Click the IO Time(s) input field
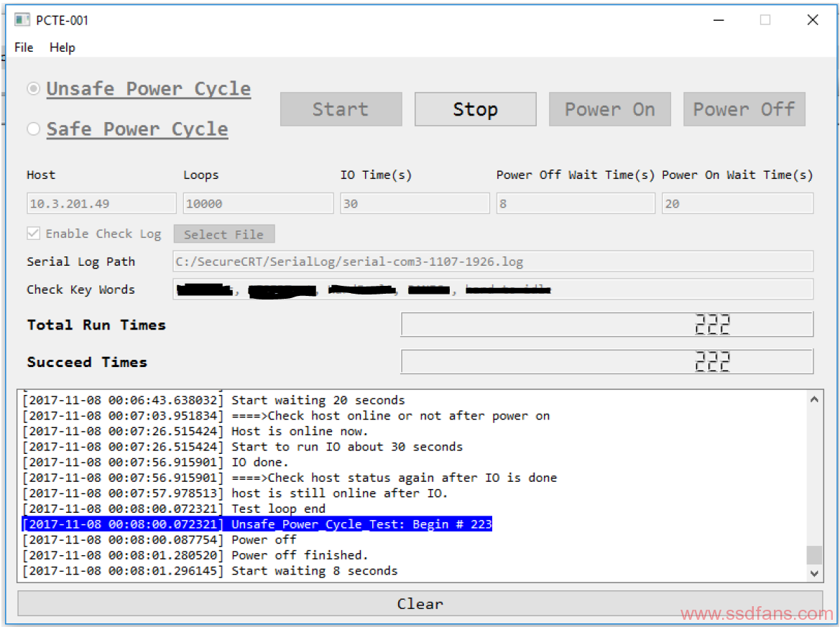Viewport: 840px width, 627px height. (x=415, y=203)
